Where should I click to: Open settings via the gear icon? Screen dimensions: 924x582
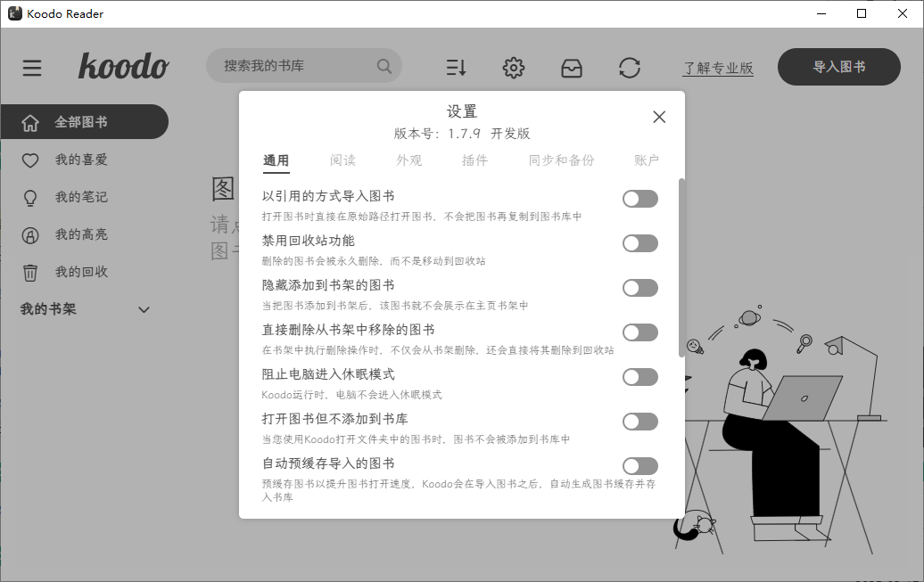coord(514,67)
